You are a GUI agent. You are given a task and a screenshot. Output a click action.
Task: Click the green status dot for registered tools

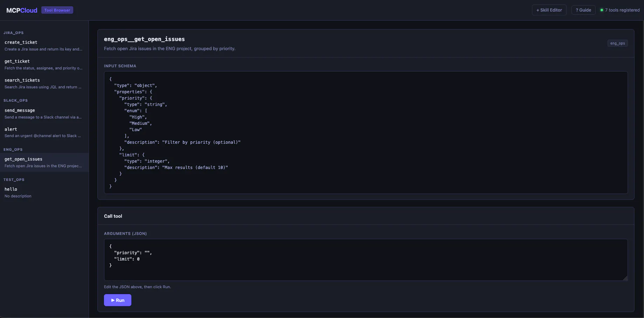pyautogui.click(x=602, y=10)
